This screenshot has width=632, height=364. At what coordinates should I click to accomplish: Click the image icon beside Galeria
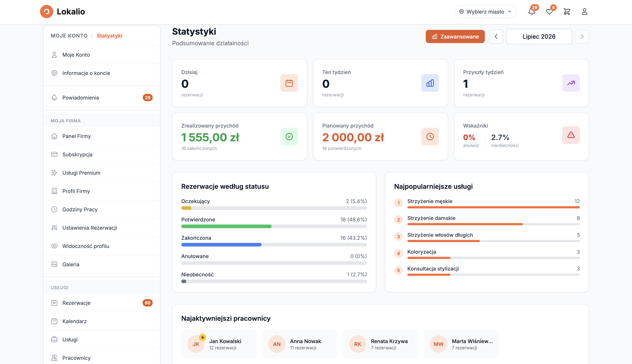pos(54,264)
